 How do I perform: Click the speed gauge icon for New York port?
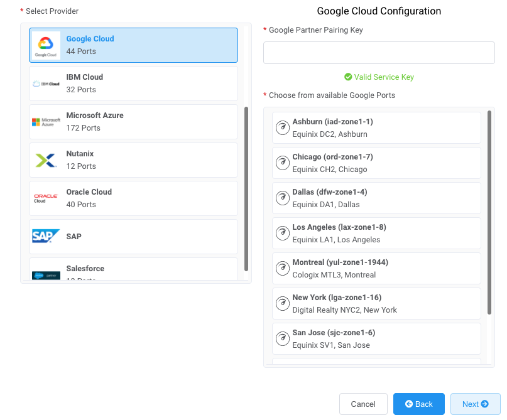tap(283, 304)
